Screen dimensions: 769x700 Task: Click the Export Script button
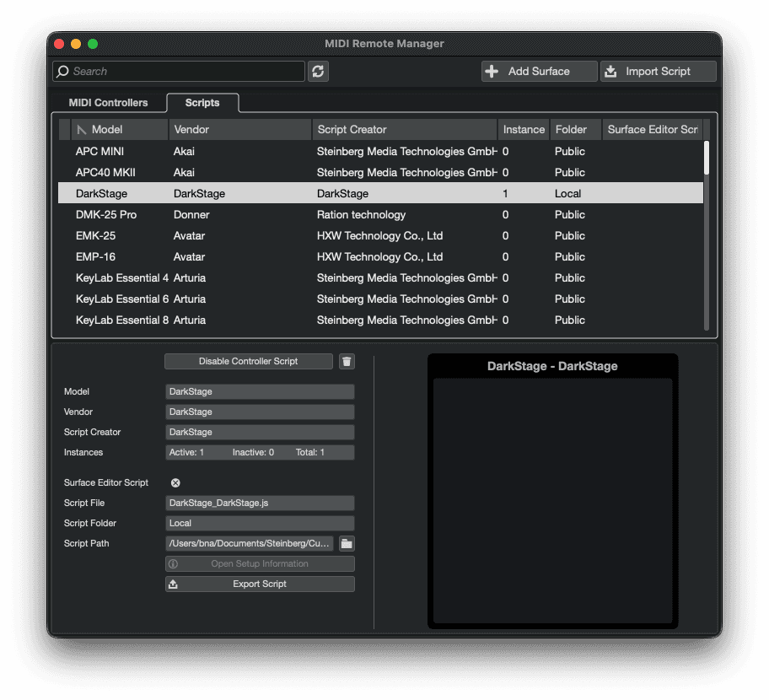(x=260, y=584)
